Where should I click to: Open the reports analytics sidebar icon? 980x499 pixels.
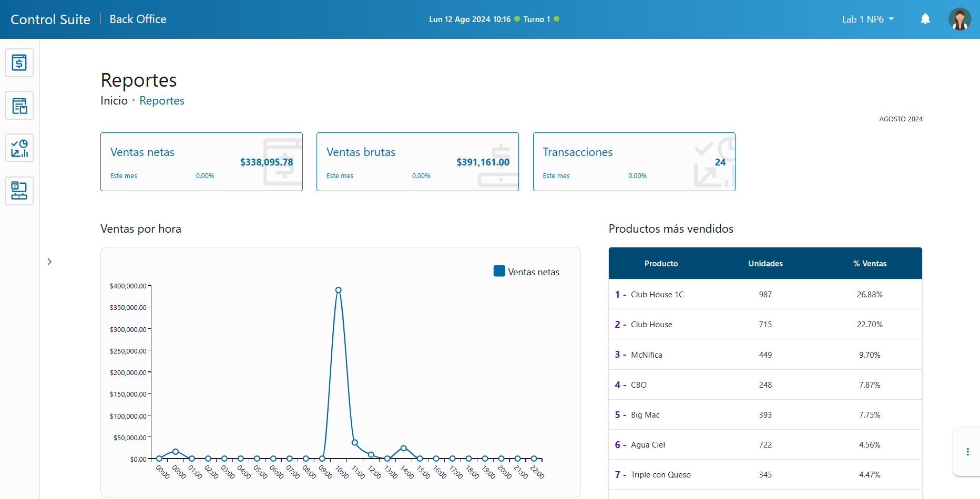(x=19, y=148)
